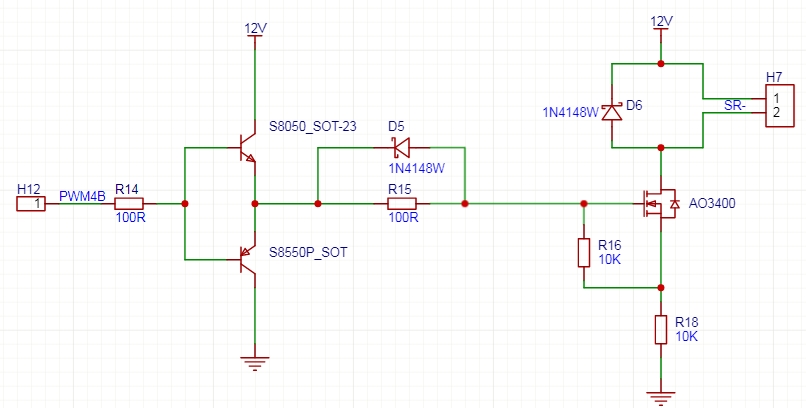Image resolution: width=806 pixels, height=408 pixels.
Task: Click the junction dot below the right 12V symbol
Action: click(661, 64)
